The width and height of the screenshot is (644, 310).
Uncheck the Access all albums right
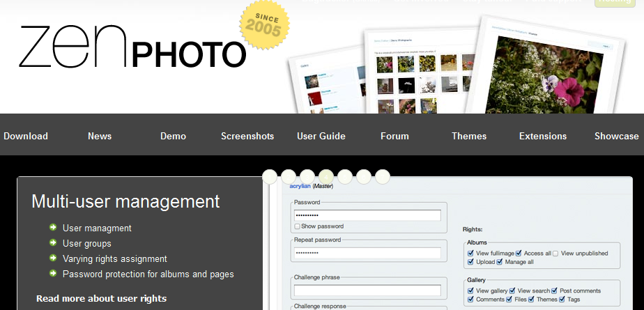click(519, 254)
